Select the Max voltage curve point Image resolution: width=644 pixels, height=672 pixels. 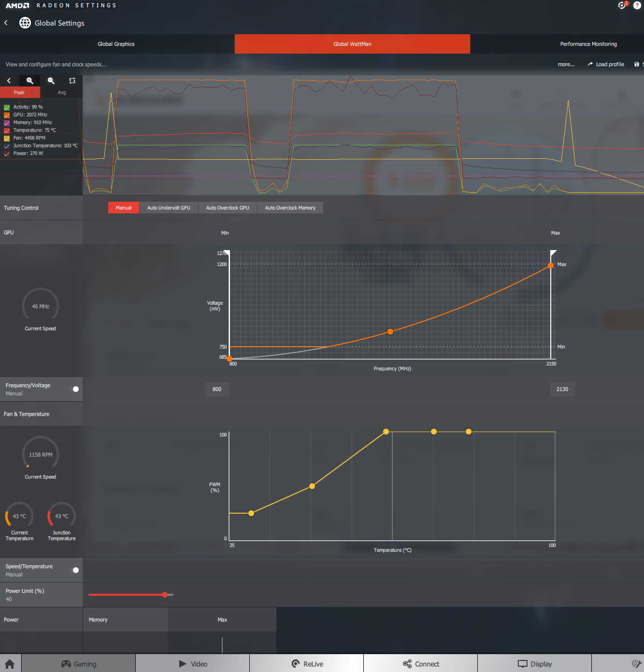click(551, 265)
